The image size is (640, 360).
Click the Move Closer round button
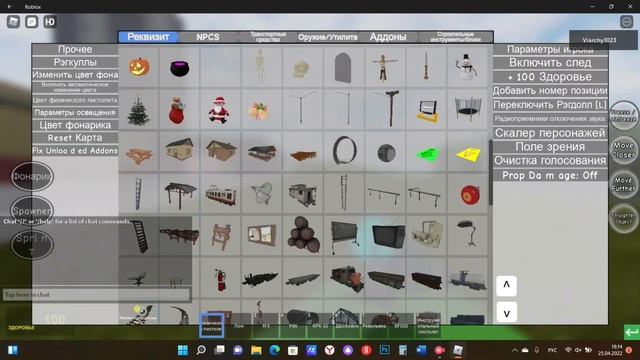(x=623, y=150)
